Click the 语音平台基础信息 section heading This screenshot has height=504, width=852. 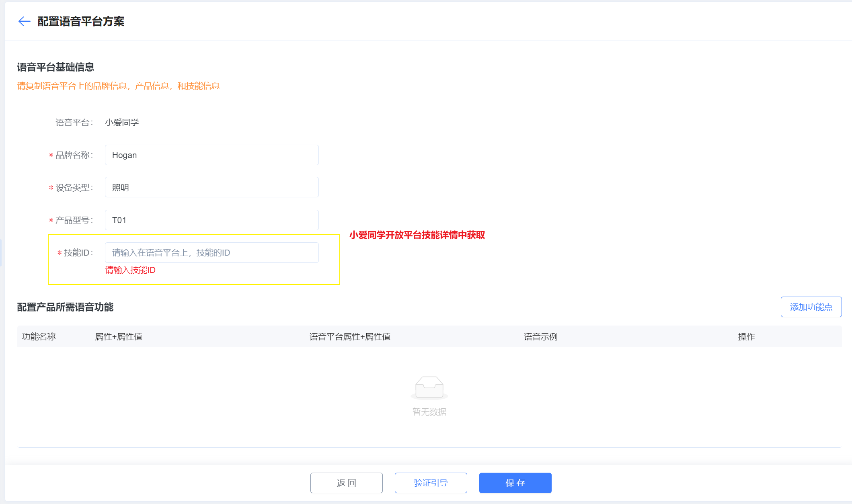(x=55, y=67)
